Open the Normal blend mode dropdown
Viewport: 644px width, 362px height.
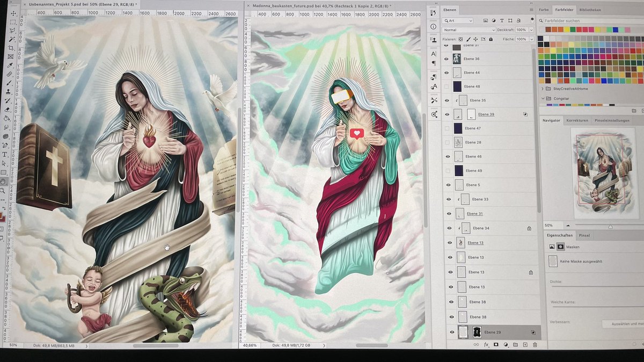tap(468, 30)
